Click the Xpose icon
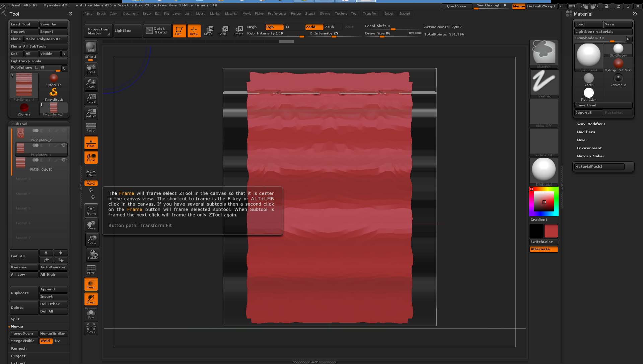The image size is (643, 364). (x=91, y=328)
